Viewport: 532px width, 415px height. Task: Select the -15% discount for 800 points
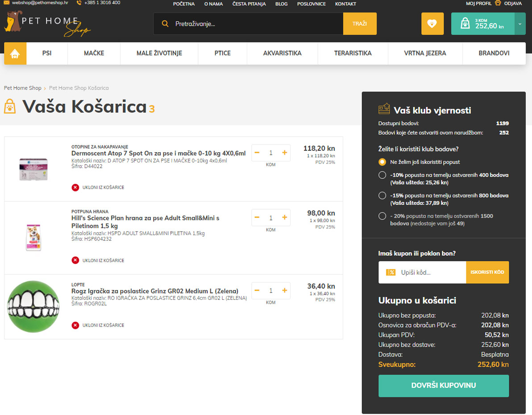click(382, 195)
